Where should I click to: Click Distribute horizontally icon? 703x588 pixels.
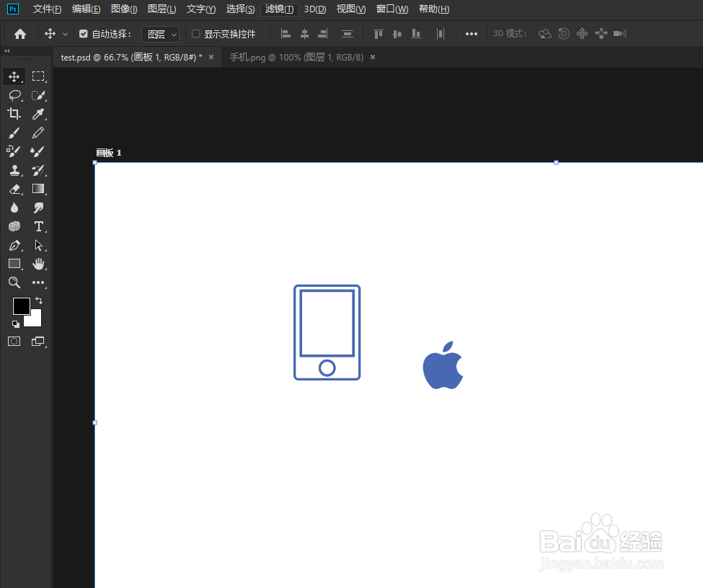click(x=441, y=34)
